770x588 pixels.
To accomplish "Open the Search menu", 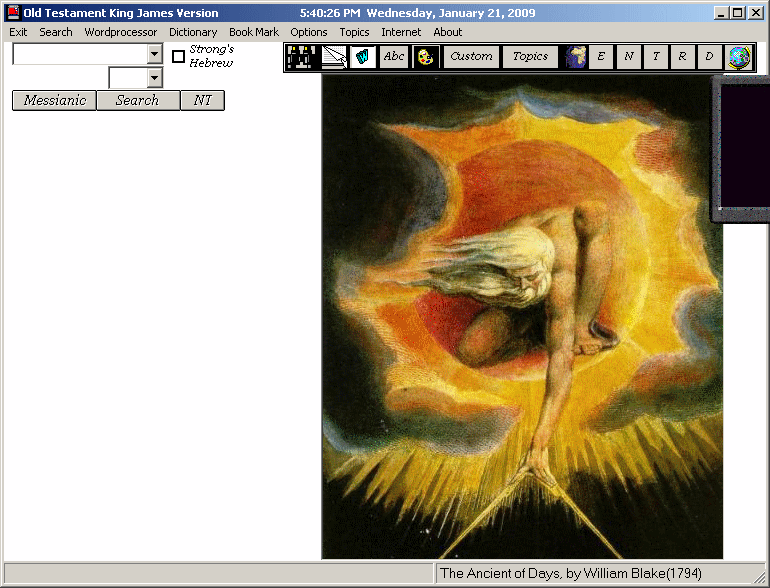I will pos(56,32).
